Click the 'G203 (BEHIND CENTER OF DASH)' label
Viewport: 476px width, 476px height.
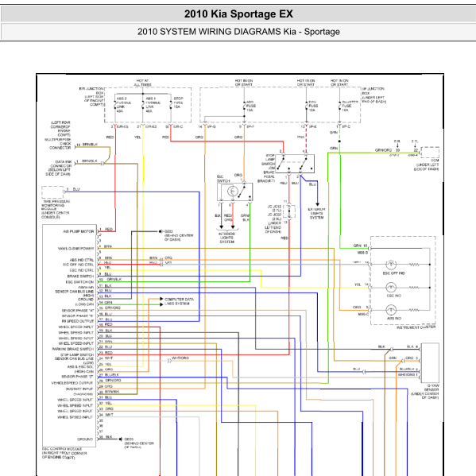pyautogui.click(x=179, y=235)
